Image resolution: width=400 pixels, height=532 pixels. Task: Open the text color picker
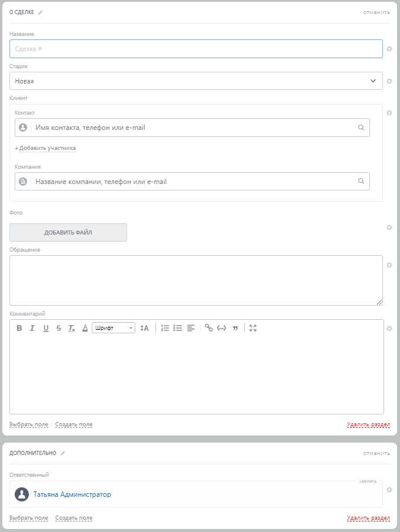pyautogui.click(x=85, y=328)
